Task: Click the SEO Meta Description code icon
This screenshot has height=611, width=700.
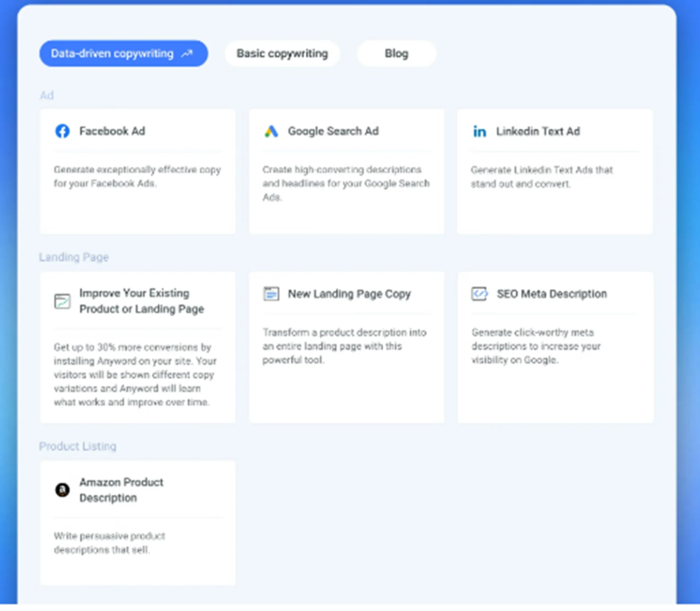Action: 479,294
